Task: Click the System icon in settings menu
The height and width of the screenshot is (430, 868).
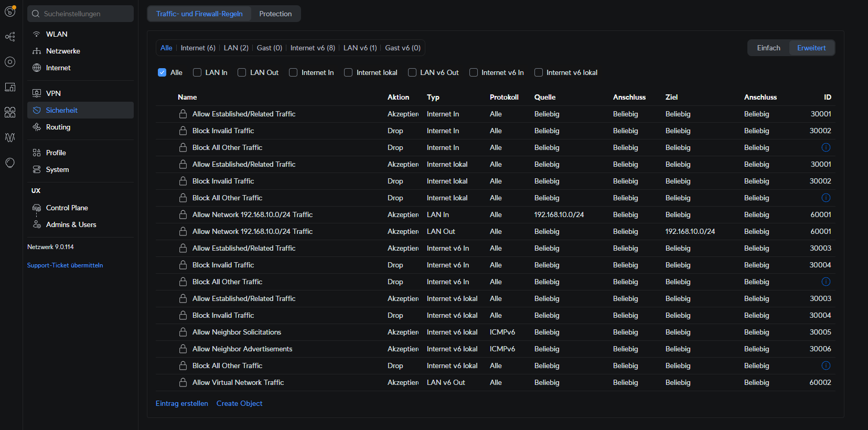Action: [x=37, y=169]
